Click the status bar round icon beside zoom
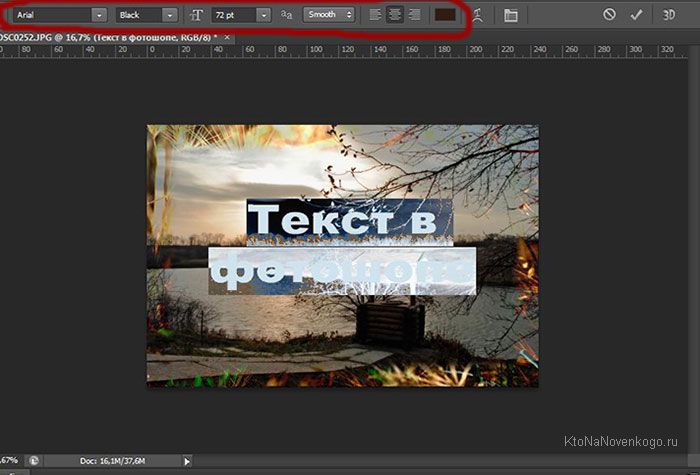 coord(34,460)
